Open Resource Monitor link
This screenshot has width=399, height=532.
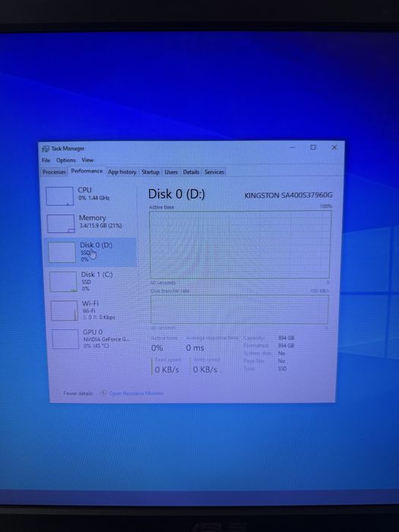[x=136, y=393]
